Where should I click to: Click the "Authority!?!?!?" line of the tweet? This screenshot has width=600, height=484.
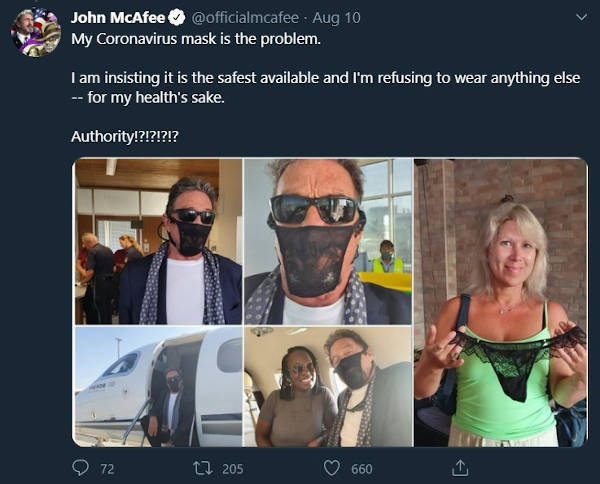125,136
